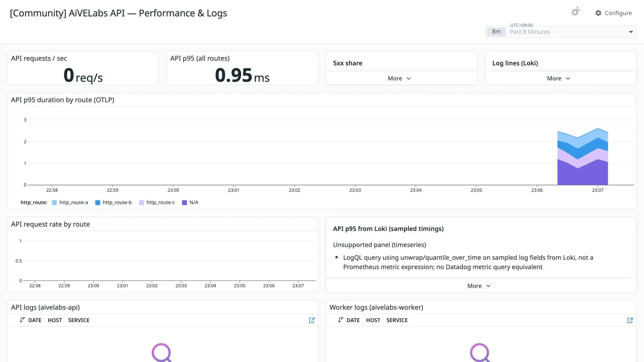Image resolution: width=644 pixels, height=362 pixels.
Task: Expand More in Log lines (Loki) panel
Action: [559, 78]
